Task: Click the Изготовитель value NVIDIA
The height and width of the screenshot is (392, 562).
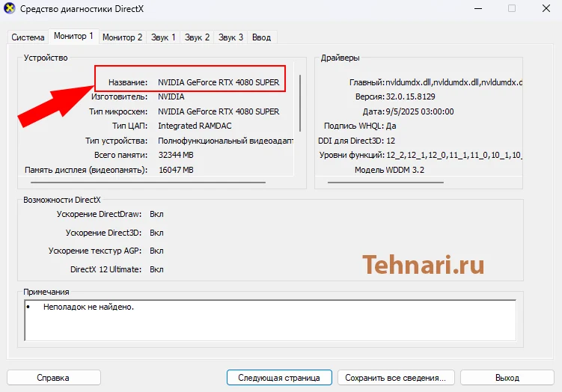Action: [x=171, y=97]
